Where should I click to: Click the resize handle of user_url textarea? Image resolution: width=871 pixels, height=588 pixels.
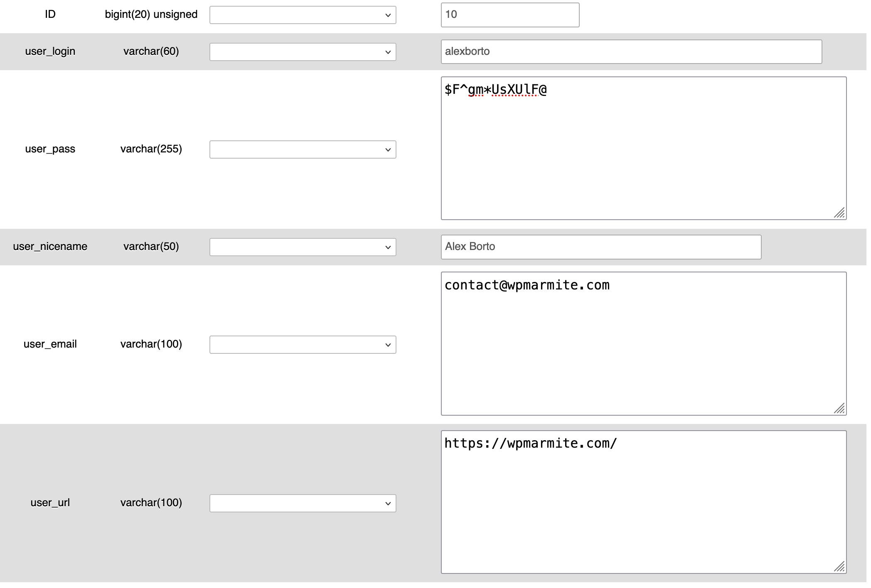[840, 567]
